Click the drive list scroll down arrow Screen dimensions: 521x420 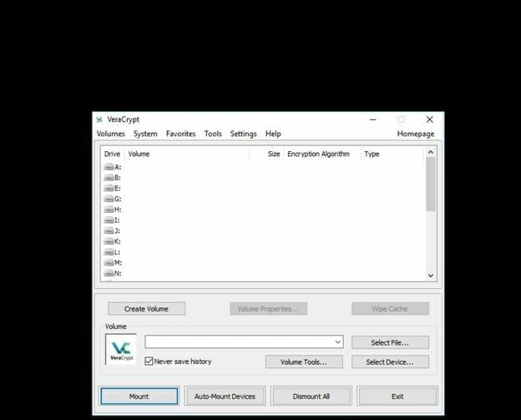(431, 276)
